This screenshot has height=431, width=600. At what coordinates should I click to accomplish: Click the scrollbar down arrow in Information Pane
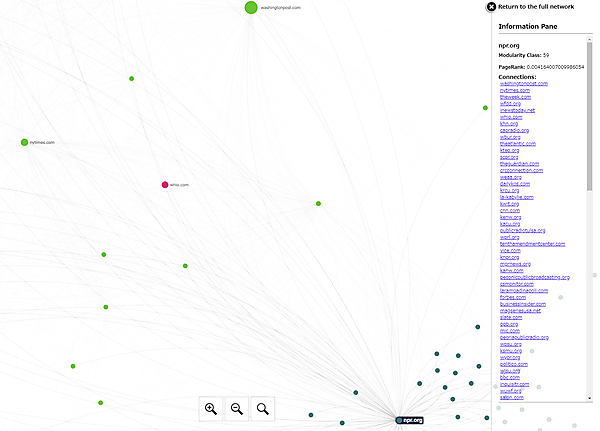coord(590,398)
